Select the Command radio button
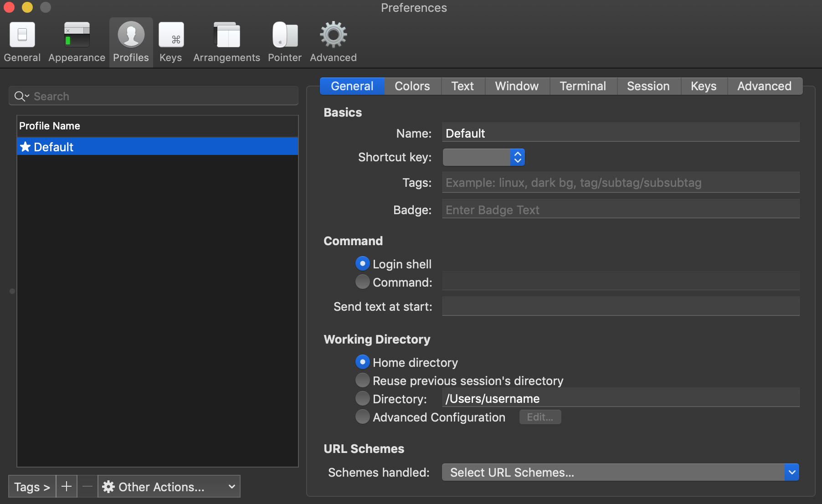Viewport: 822px width, 504px height. point(362,282)
